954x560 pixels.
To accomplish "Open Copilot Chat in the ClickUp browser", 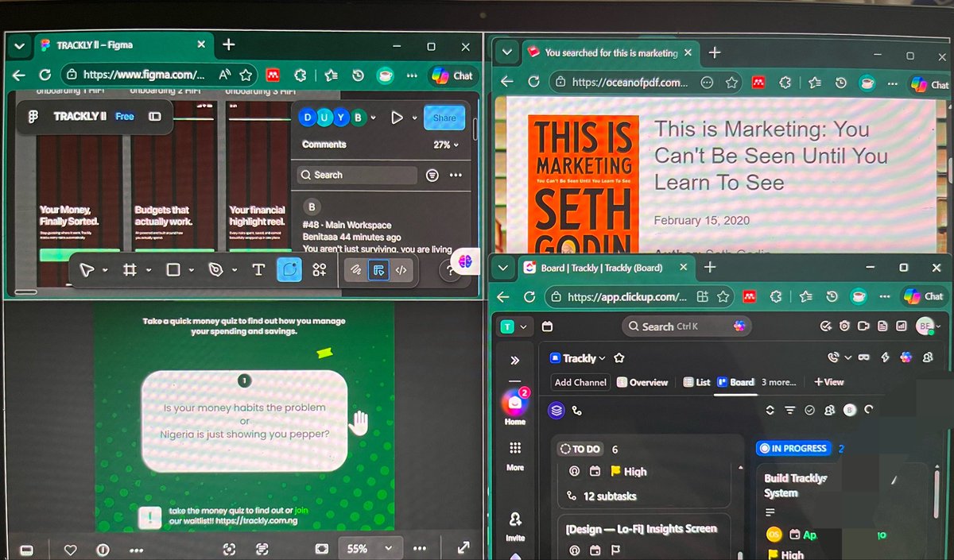I will [x=925, y=296].
